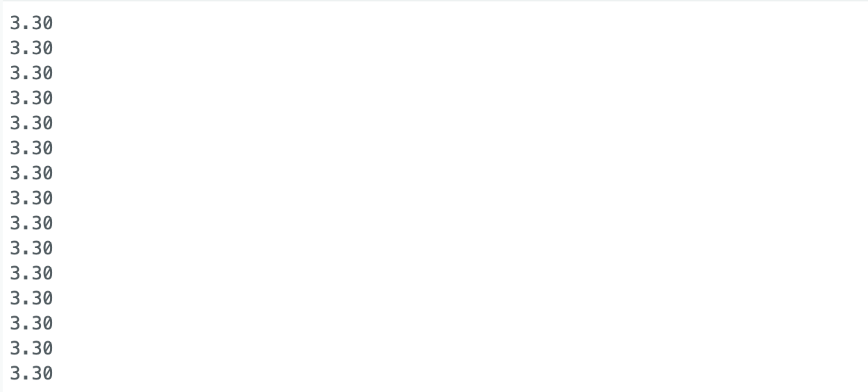Screen dimensions: 868x392
Task: Click the twelfth 3.30 row
Action: point(31,298)
